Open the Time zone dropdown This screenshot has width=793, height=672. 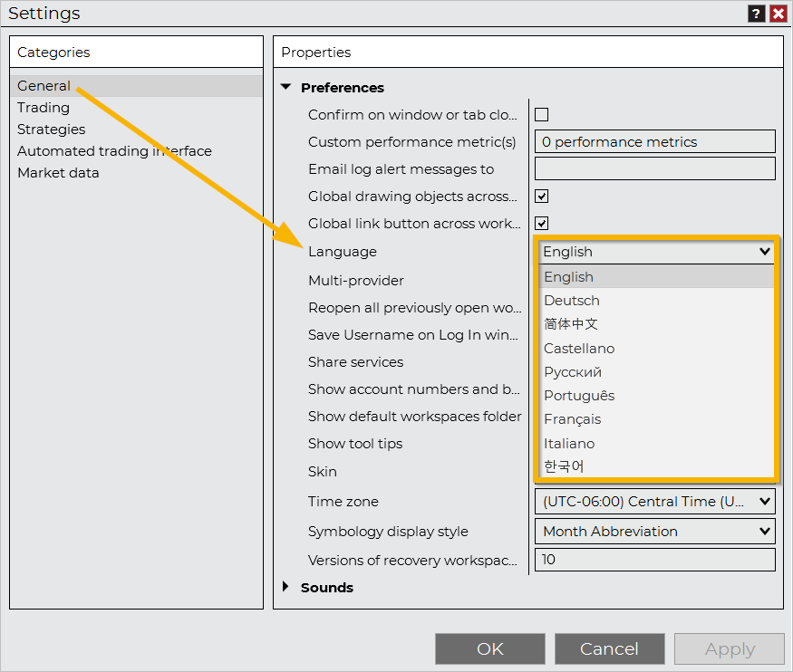[x=655, y=502]
